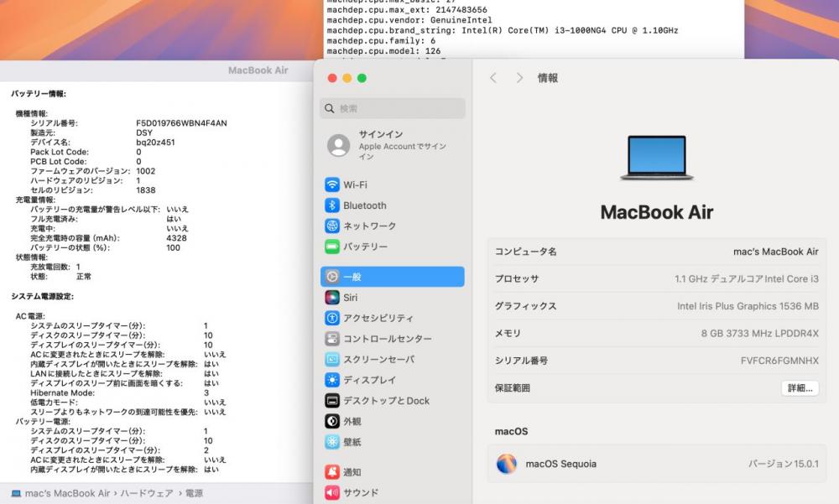
Task: Click the serial number FVFCR6FGMNHX
Action: point(779,361)
